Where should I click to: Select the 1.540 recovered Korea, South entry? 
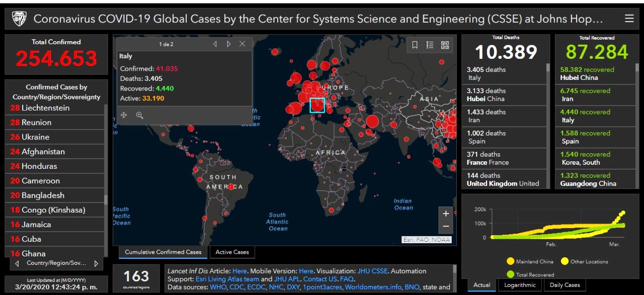pyautogui.click(x=596, y=158)
